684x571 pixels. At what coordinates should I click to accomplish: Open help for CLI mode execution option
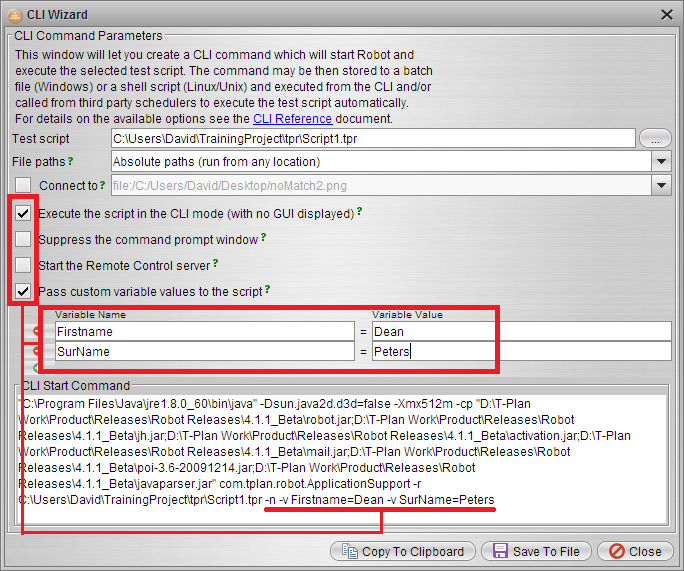click(x=360, y=212)
